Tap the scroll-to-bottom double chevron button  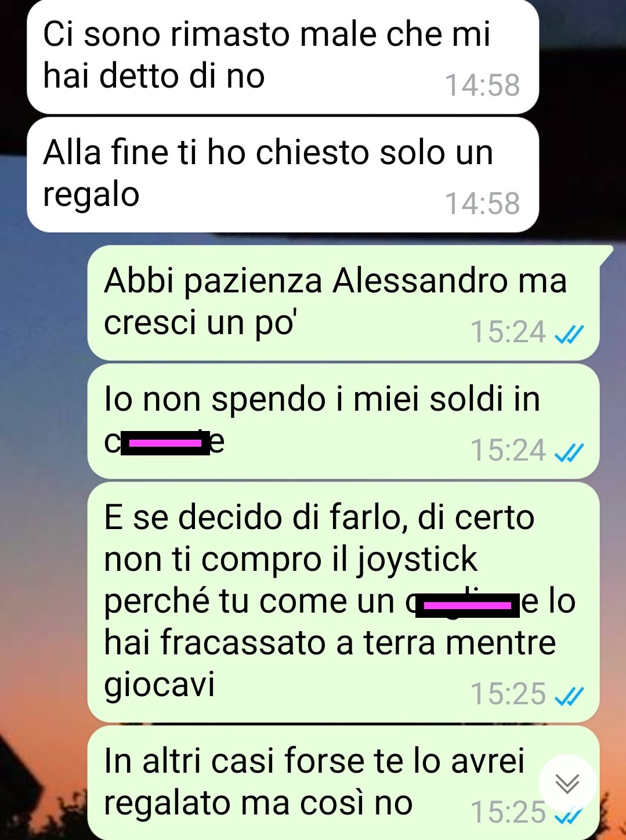click(567, 783)
